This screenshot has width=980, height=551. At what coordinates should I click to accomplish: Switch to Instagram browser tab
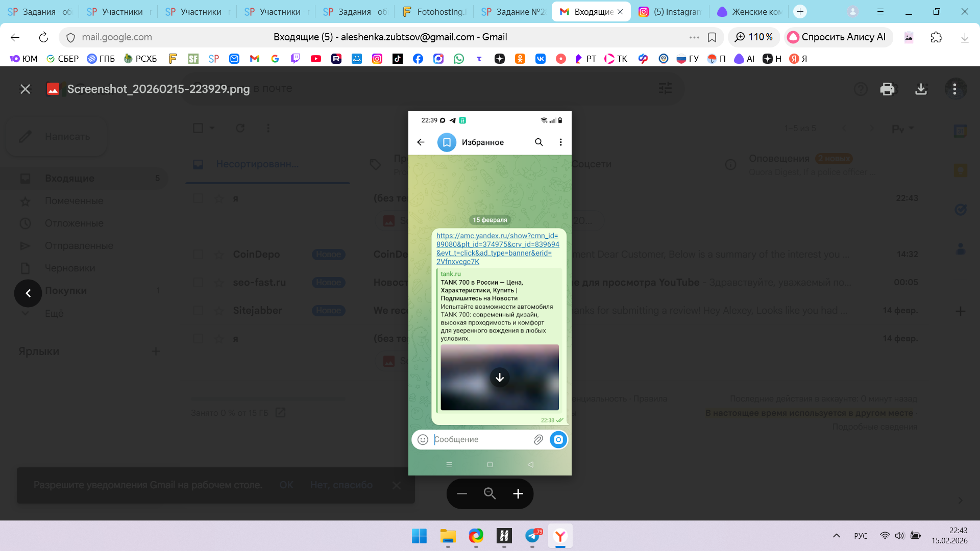(x=671, y=12)
